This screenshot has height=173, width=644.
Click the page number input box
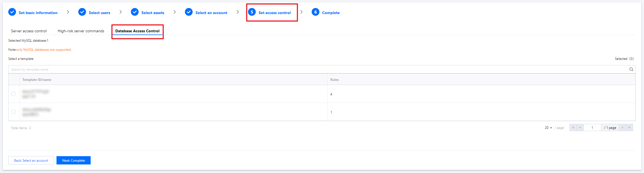[x=592, y=127]
